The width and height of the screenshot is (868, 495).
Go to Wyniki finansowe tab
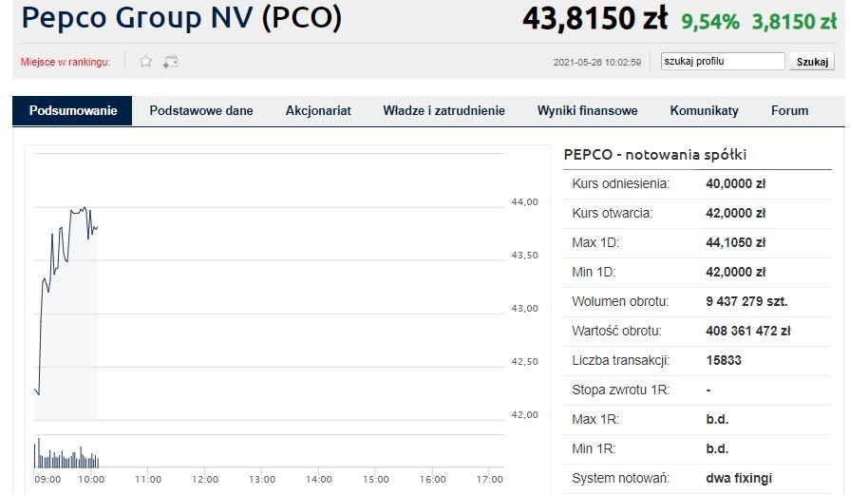click(x=587, y=111)
